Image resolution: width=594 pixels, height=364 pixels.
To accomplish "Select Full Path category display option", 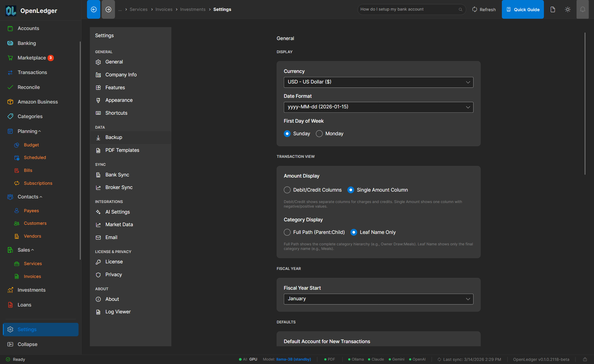I will pyautogui.click(x=287, y=232).
